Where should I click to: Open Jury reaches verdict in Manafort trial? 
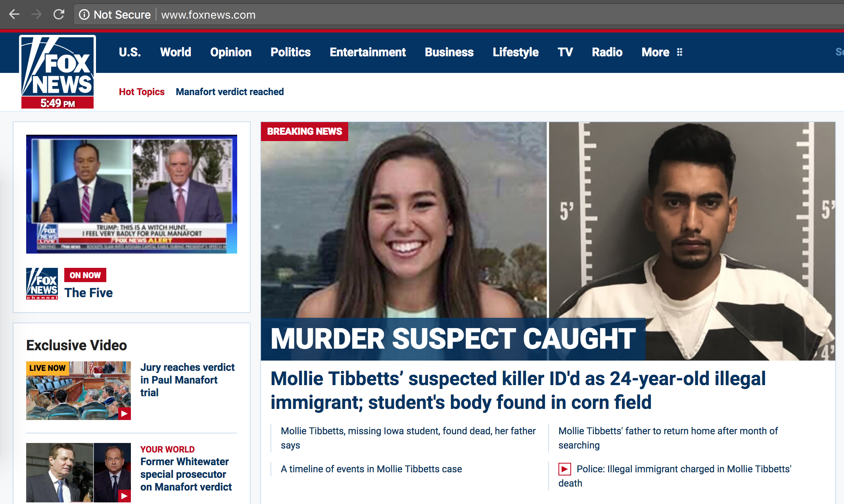(x=188, y=380)
